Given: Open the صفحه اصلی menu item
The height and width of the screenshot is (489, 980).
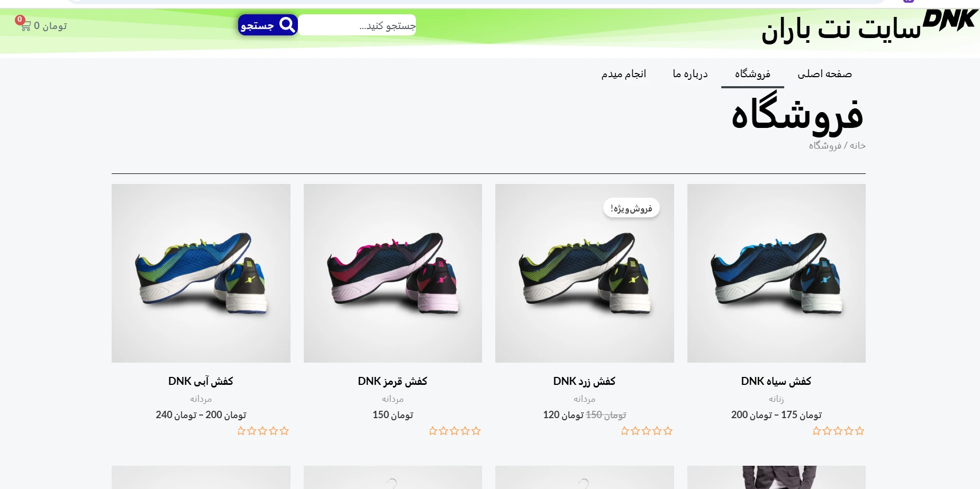Looking at the screenshot, I should (824, 73).
